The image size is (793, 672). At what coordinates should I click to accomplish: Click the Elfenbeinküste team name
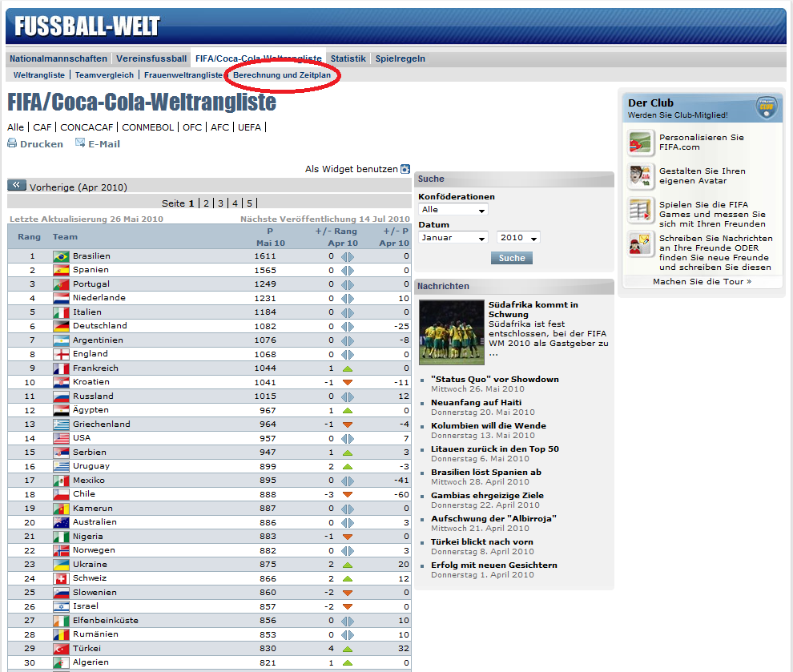point(105,621)
